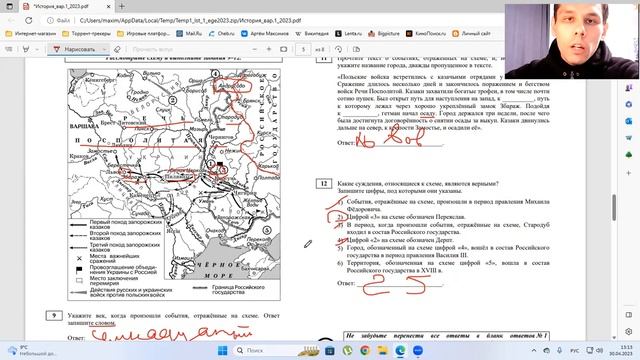Zoom out the PDF with minus
This screenshot has width=640, height=360.
coord(254,49)
